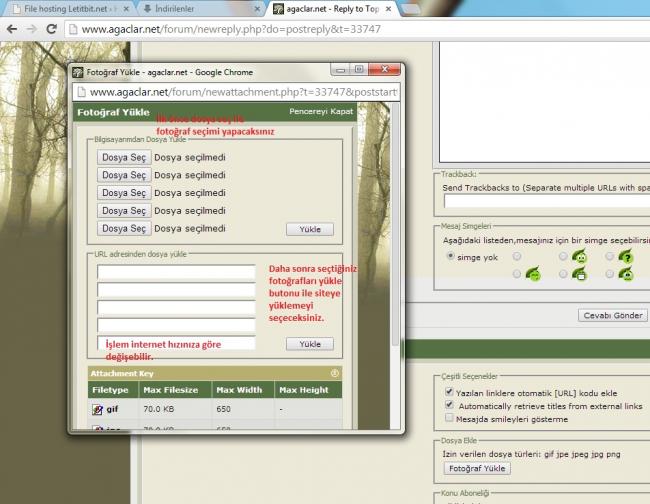This screenshot has height=504, width=650.
Task: Click the Max Filesize column header
Action: pyautogui.click(x=176, y=390)
